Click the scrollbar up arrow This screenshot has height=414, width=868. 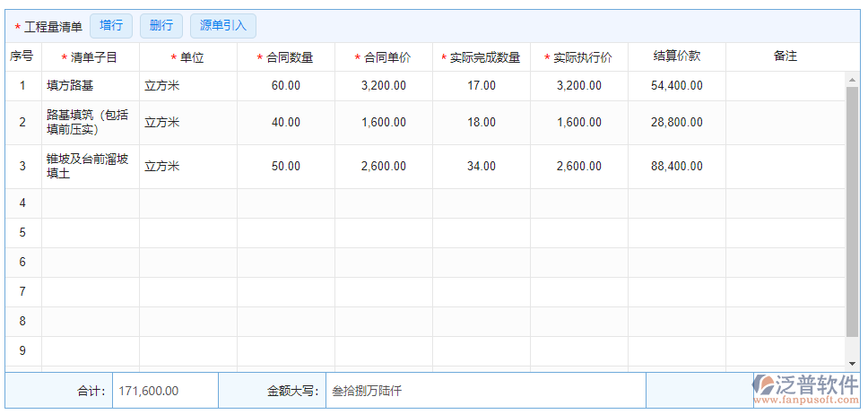(852, 79)
